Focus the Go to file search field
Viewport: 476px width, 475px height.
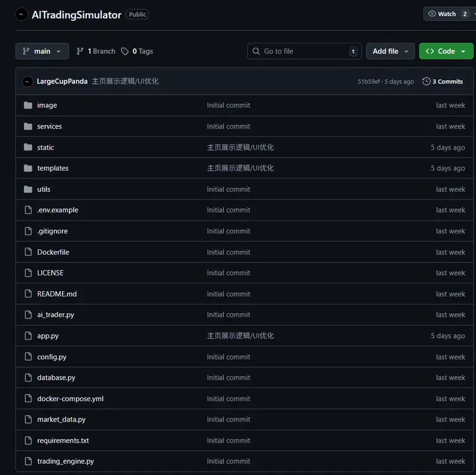304,51
